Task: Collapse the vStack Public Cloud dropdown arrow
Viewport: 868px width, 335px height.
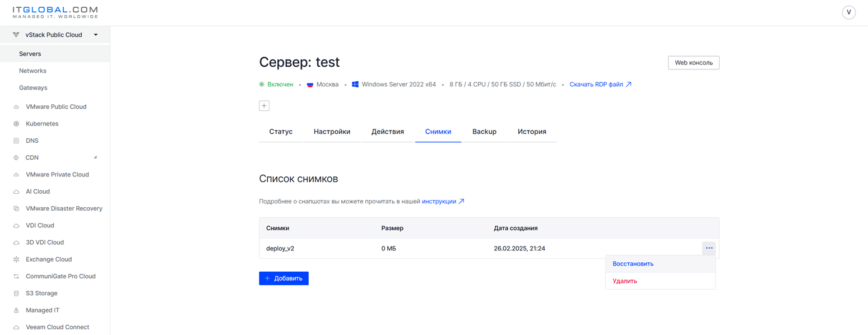Action: 96,35
